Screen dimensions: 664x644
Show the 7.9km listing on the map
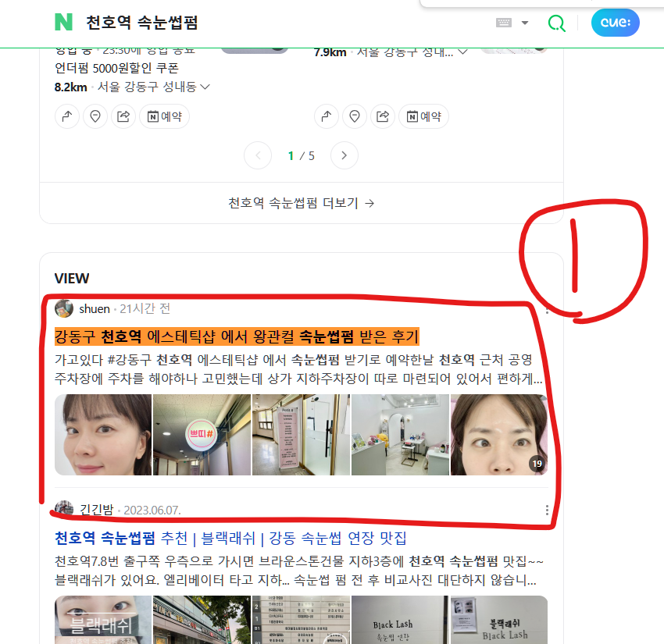(355, 116)
